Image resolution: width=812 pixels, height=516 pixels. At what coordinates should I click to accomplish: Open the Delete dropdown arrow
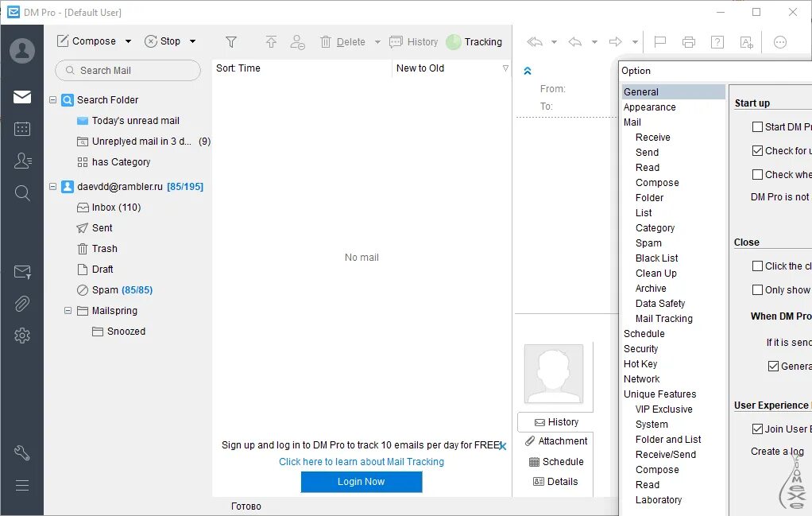coord(377,42)
